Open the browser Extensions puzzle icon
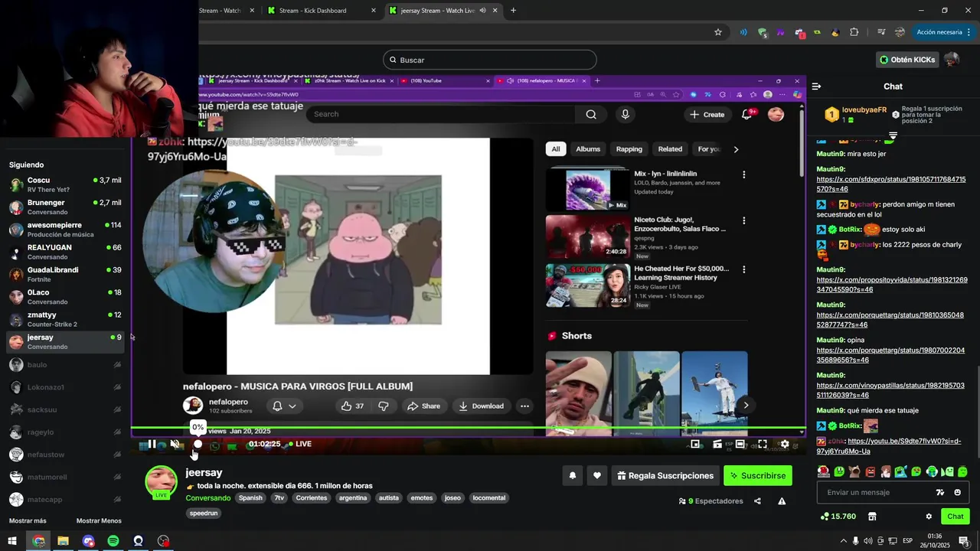980x551 pixels. 854,32
